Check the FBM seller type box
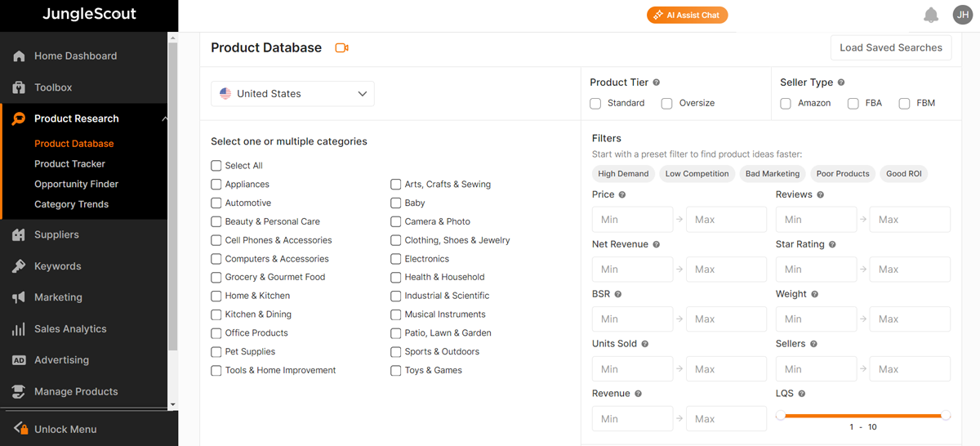Image resolution: width=980 pixels, height=446 pixels. click(x=905, y=104)
